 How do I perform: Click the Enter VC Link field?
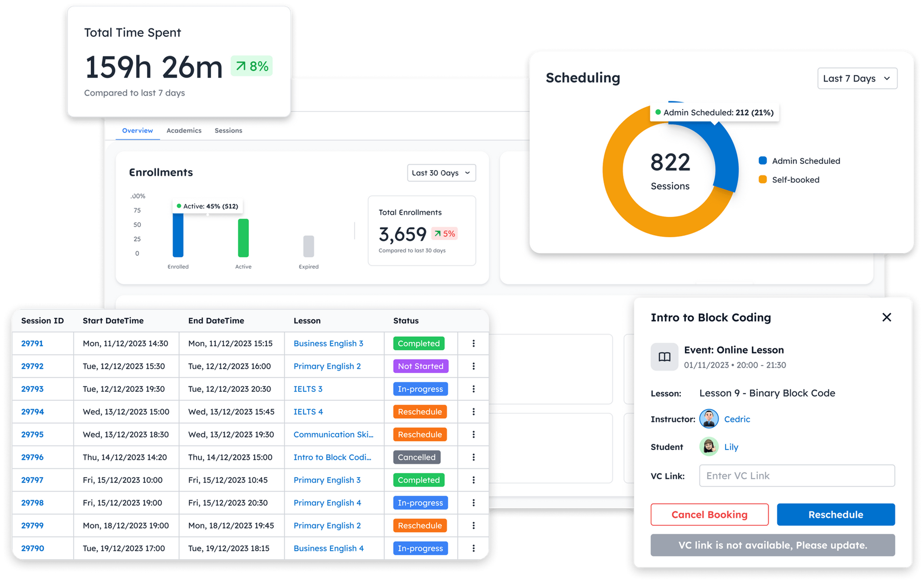pyautogui.click(x=796, y=475)
